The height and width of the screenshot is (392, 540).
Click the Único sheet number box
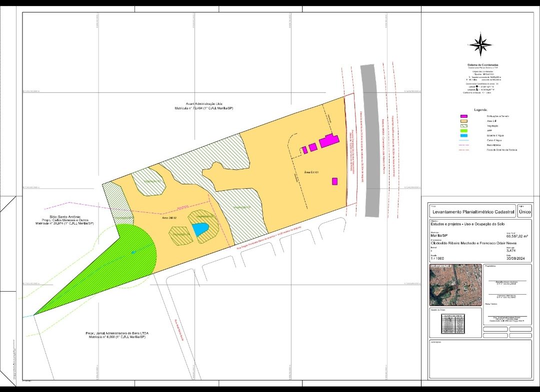[x=525, y=212]
